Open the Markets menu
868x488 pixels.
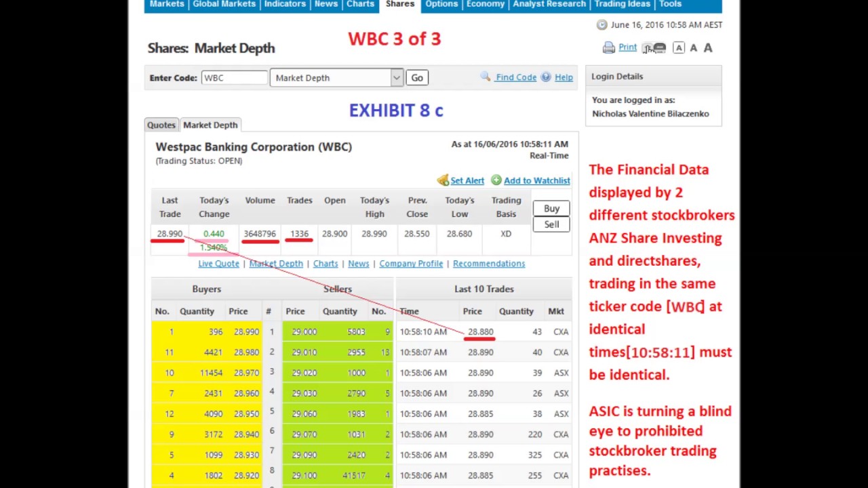[x=167, y=4]
